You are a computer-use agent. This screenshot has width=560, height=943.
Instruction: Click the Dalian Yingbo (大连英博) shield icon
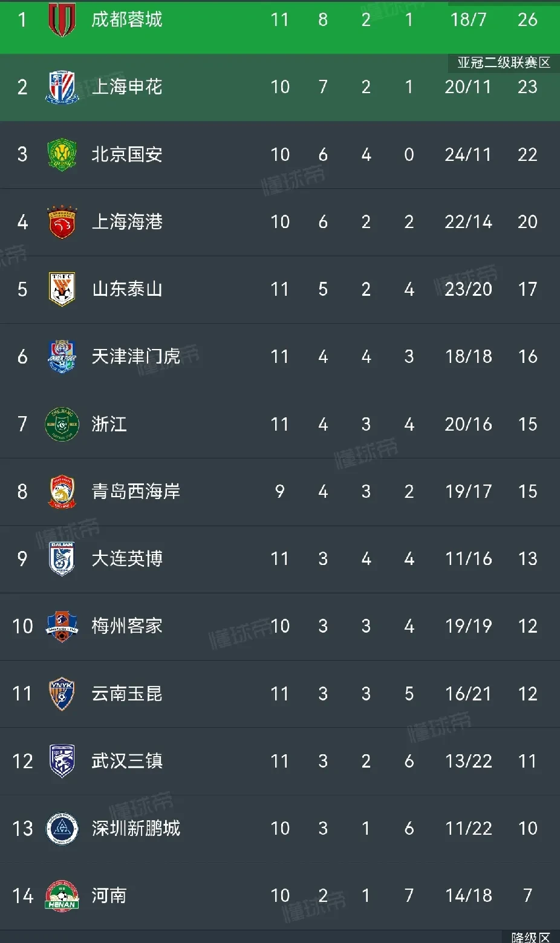[62, 558]
